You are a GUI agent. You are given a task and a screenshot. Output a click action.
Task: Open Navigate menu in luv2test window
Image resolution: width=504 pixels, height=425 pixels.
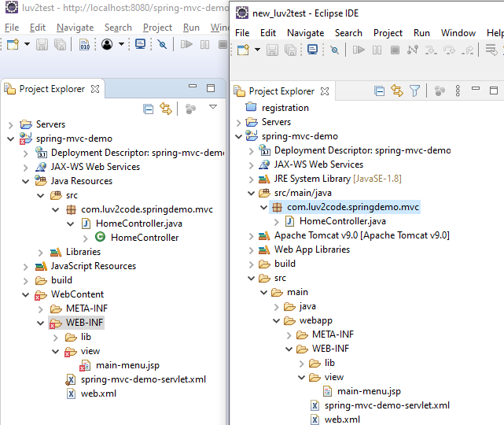[x=75, y=28]
